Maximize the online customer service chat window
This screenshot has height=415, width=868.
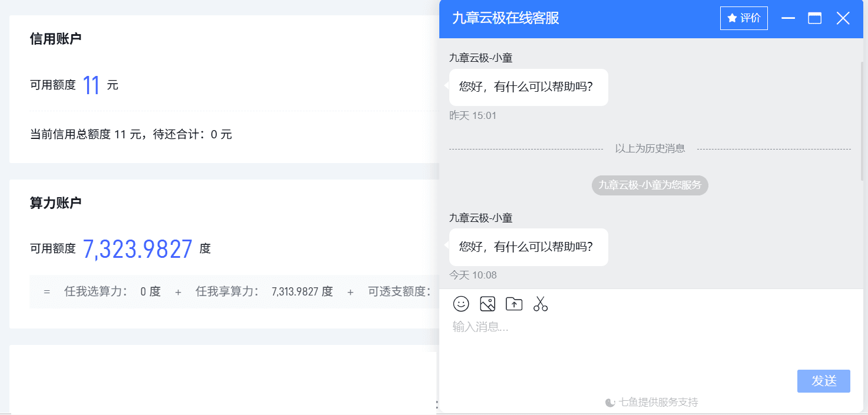(x=815, y=18)
